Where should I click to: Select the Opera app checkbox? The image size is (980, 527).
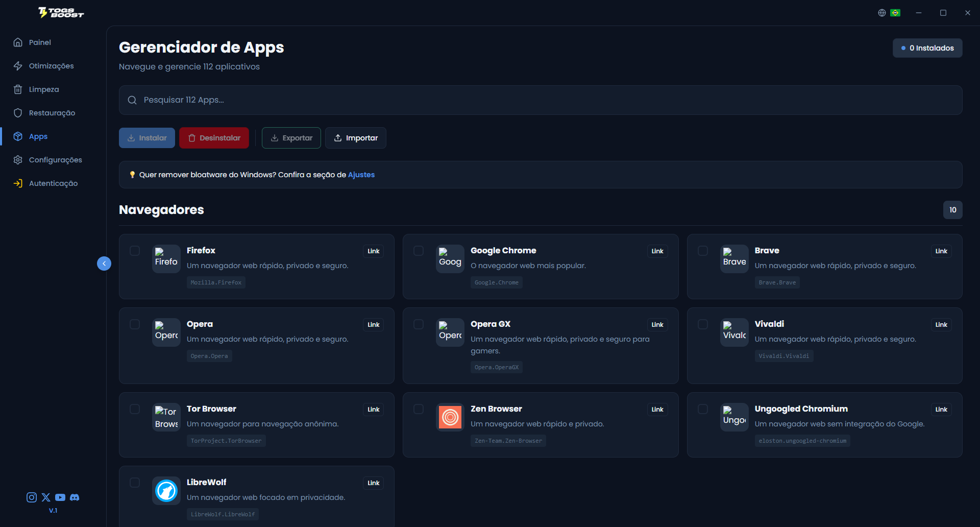(135, 324)
